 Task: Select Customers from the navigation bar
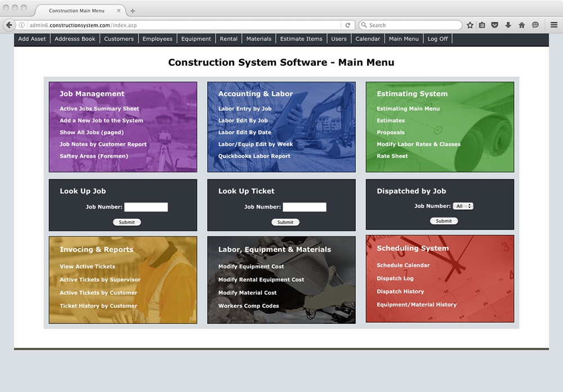pyautogui.click(x=118, y=39)
